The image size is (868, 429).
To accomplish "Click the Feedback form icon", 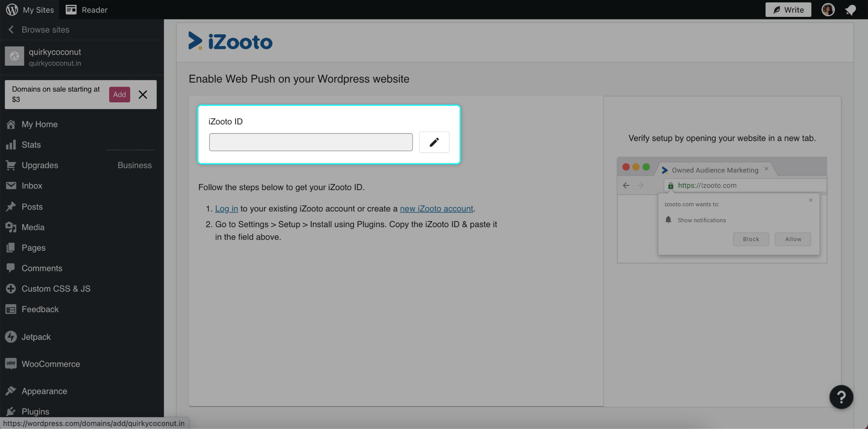I will [11, 309].
